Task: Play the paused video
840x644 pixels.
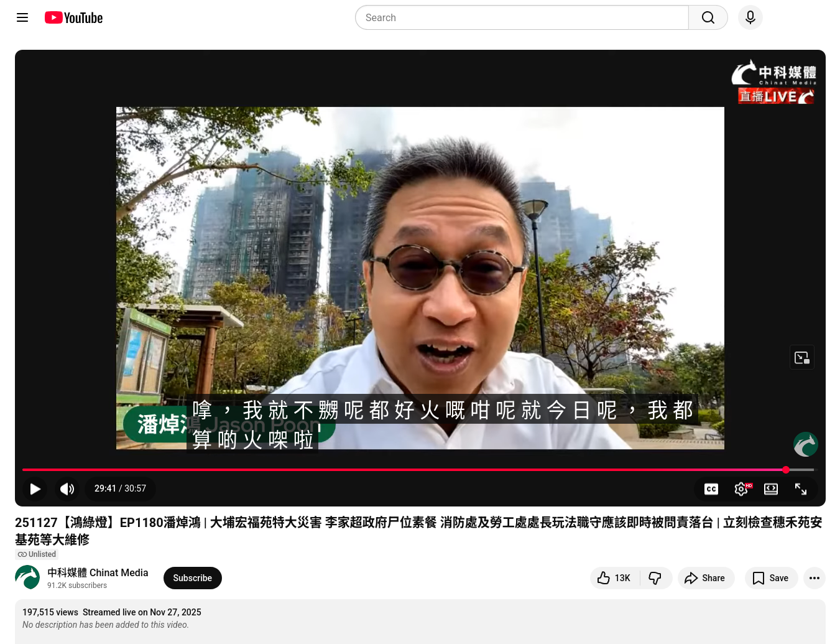Action: pos(35,489)
